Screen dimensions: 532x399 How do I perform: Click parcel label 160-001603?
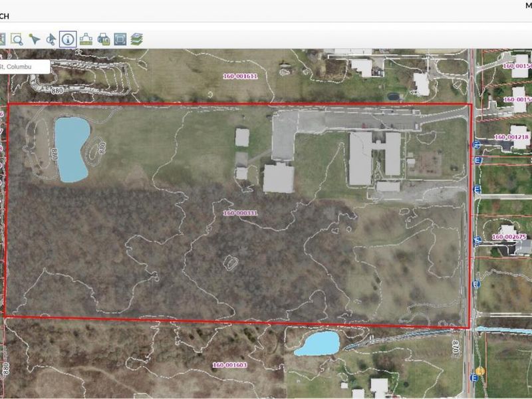click(x=229, y=365)
